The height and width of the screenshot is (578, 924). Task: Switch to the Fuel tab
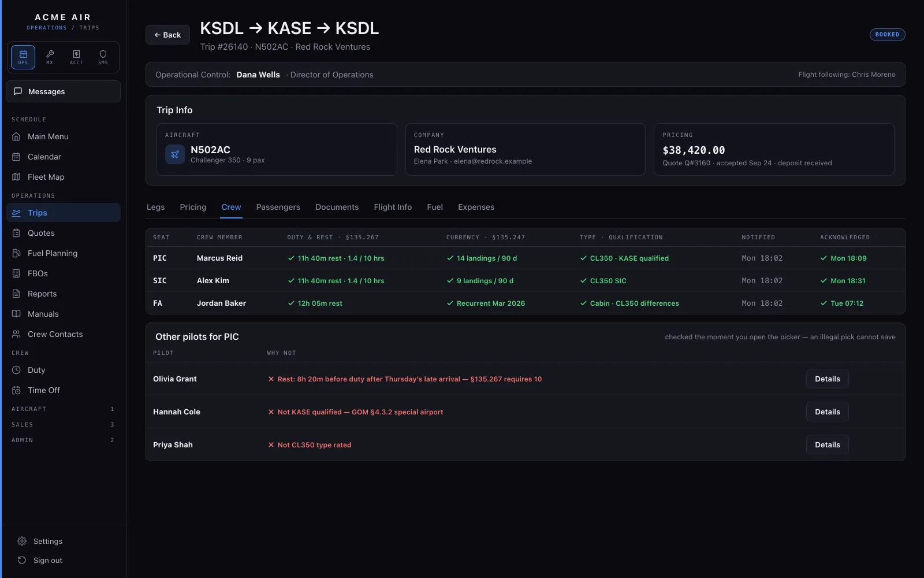(x=435, y=207)
